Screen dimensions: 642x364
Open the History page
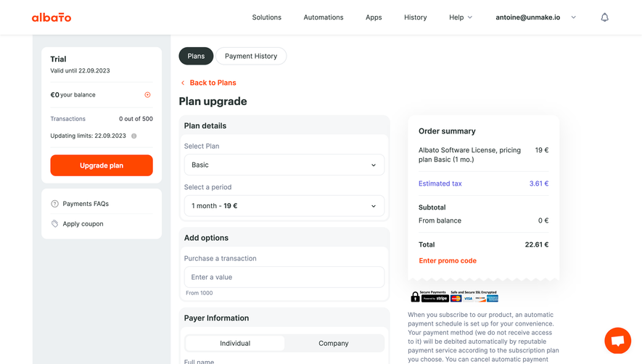pyautogui.click(x=415, y=17)
